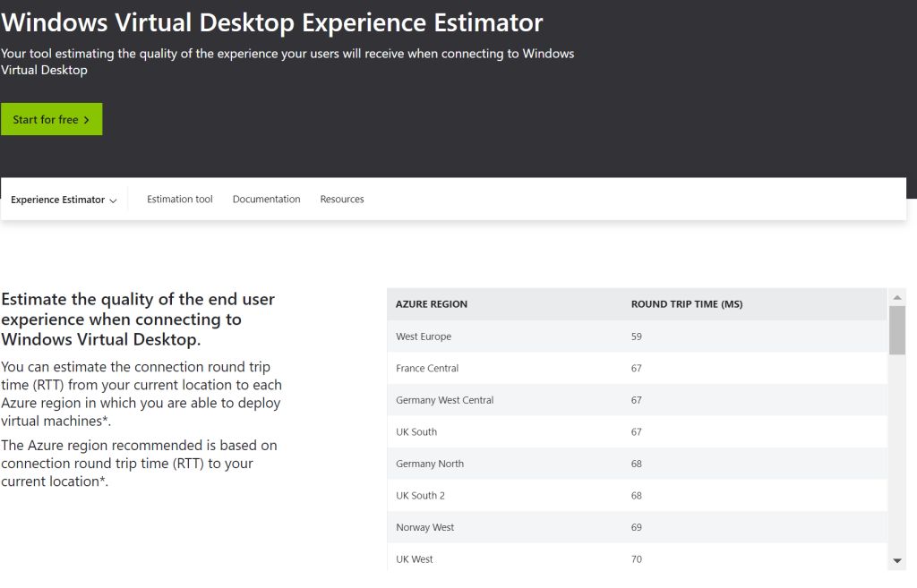917x588 pixels.
Task: Click the table scrollbar up arrow
Action: [897, 297]
